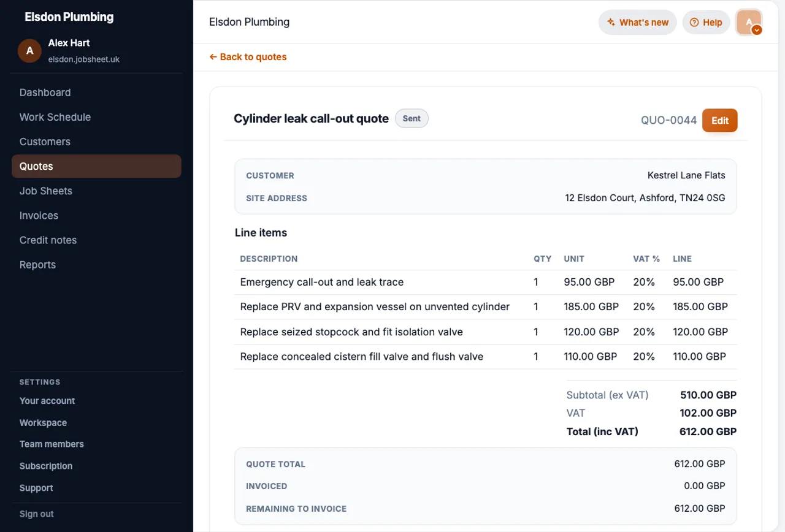Open Subscription settings
The height and width of the screenshot is (532, 785).
tap(46, 466)
